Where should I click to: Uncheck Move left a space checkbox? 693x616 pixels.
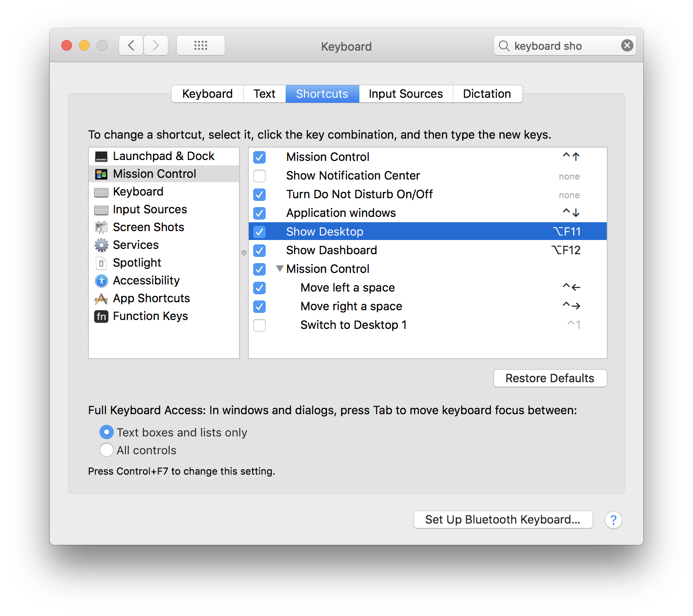259,288
